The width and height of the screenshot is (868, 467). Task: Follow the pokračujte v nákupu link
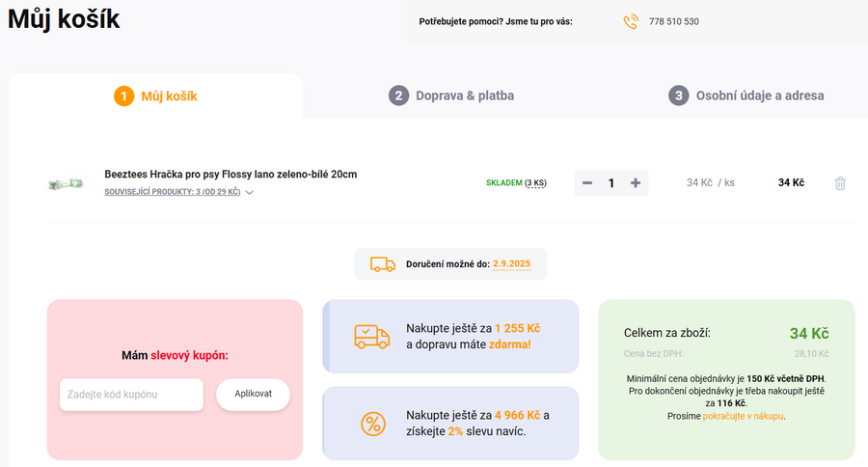(x=743, y=416)
